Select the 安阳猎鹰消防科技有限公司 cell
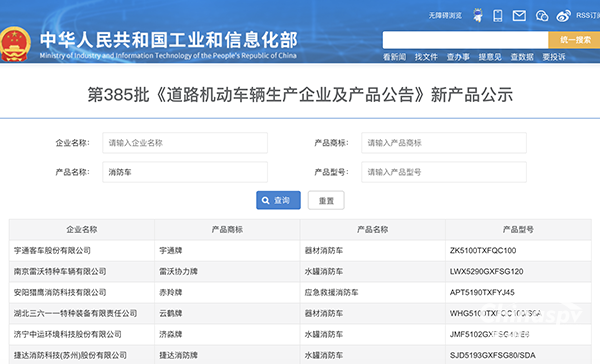The image size is (600, 364). [82, 292]
